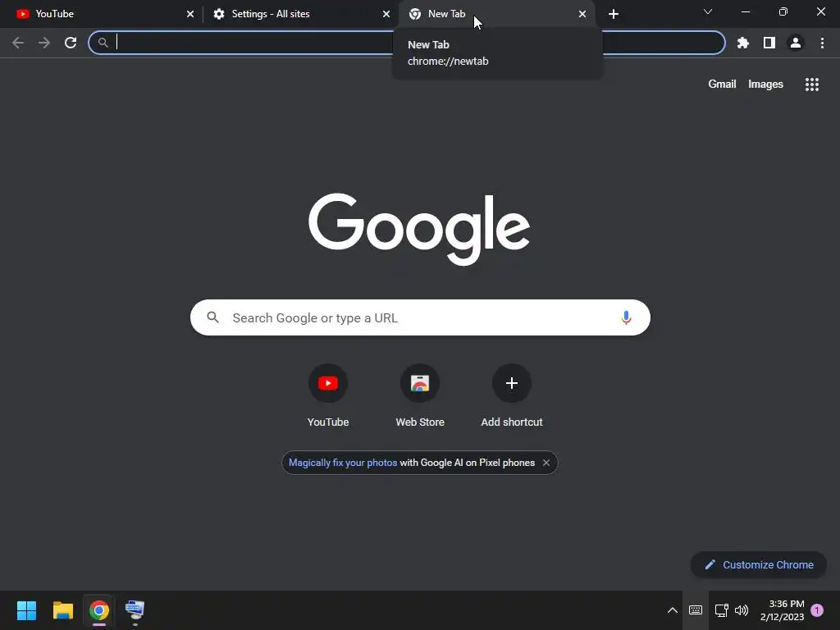This screenshot has height=630, width=840.
Task: Open File Explorer from the taskbar
Action: (62, 610)
